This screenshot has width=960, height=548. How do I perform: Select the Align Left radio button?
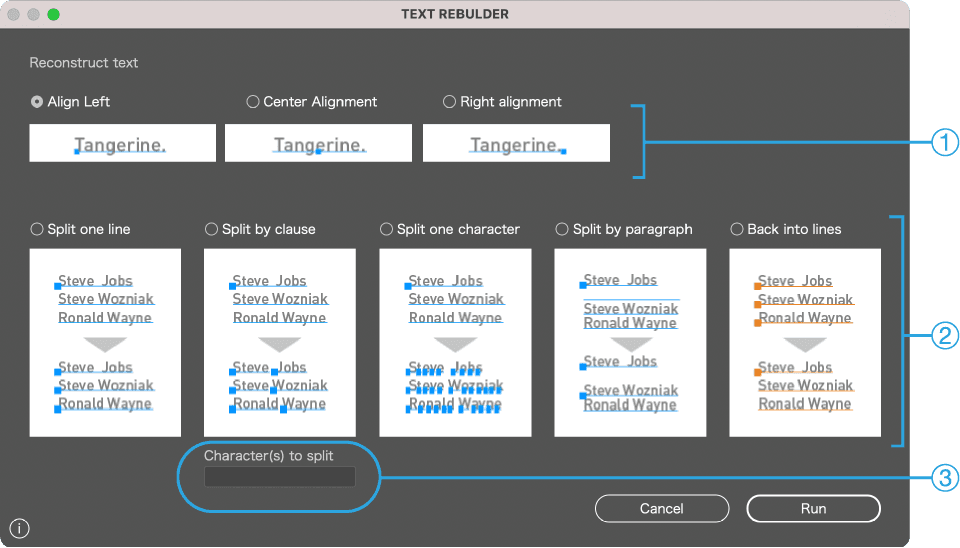coord(37,102)
